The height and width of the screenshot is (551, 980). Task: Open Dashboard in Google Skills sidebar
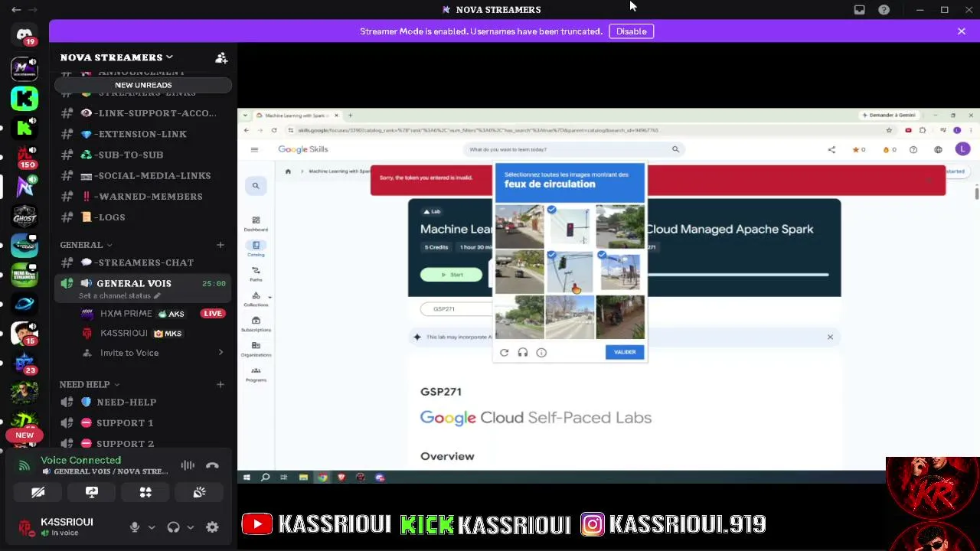(256, 223)
